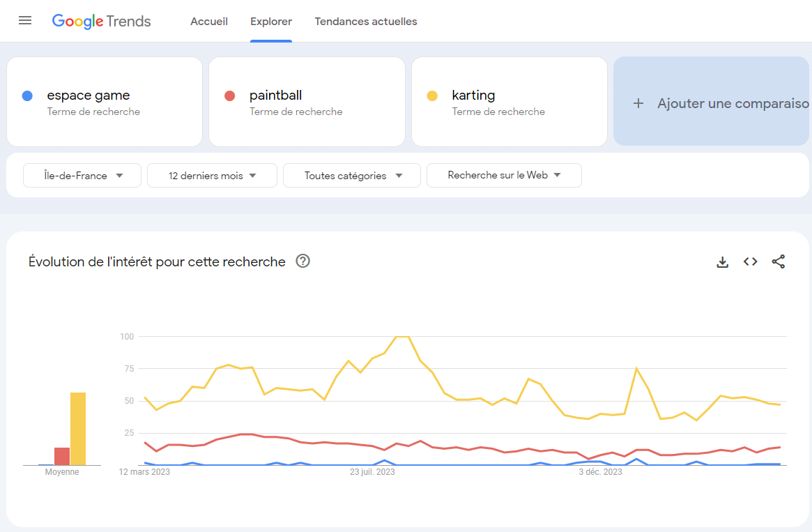Click the yellow dot beside karting
Image resolution: width=812 pixels, height=532 pixels.
[432, 96]
